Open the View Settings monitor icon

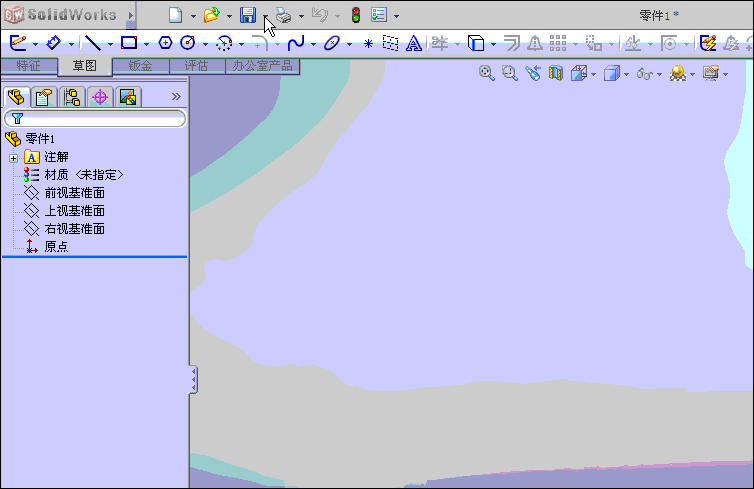click(711, 73)
